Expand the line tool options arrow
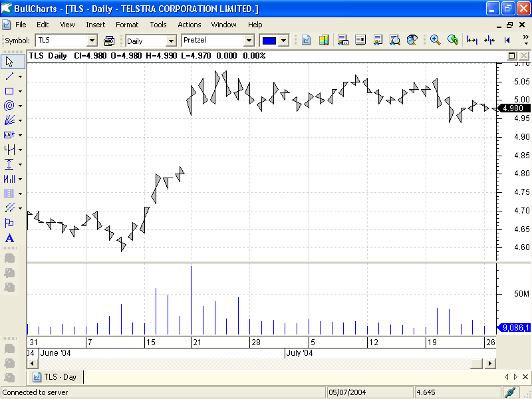Screen dimensions: 532x399 (21, 76)
